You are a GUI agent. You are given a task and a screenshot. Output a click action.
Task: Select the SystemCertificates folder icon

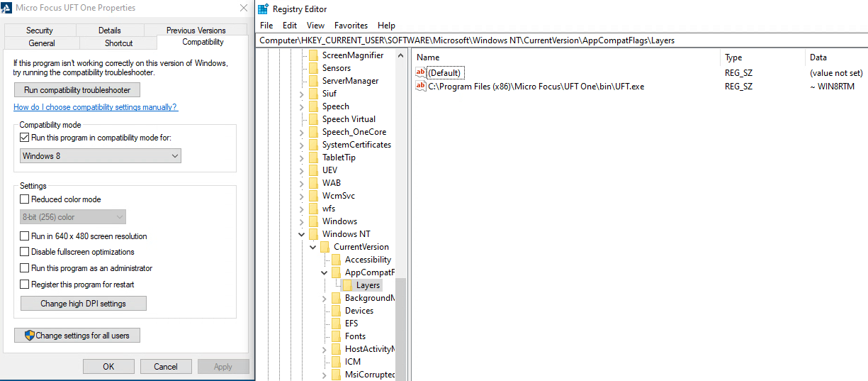tap(313, 145)
